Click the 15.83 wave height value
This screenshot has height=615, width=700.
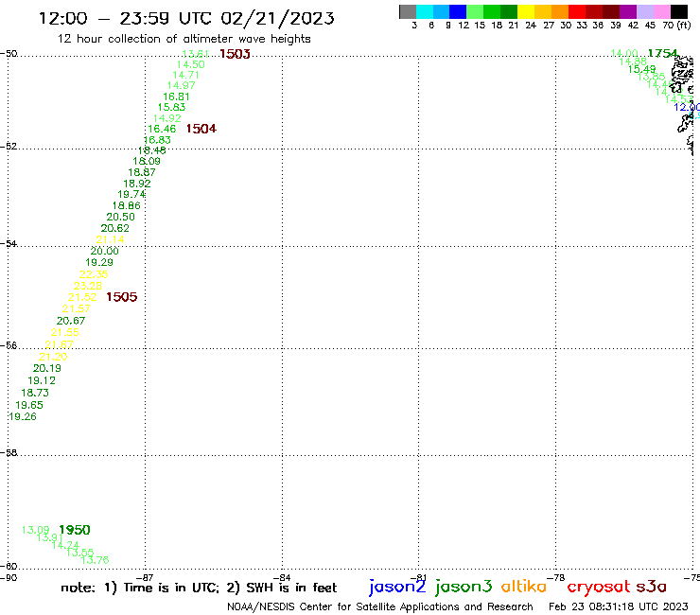(171, 107)
